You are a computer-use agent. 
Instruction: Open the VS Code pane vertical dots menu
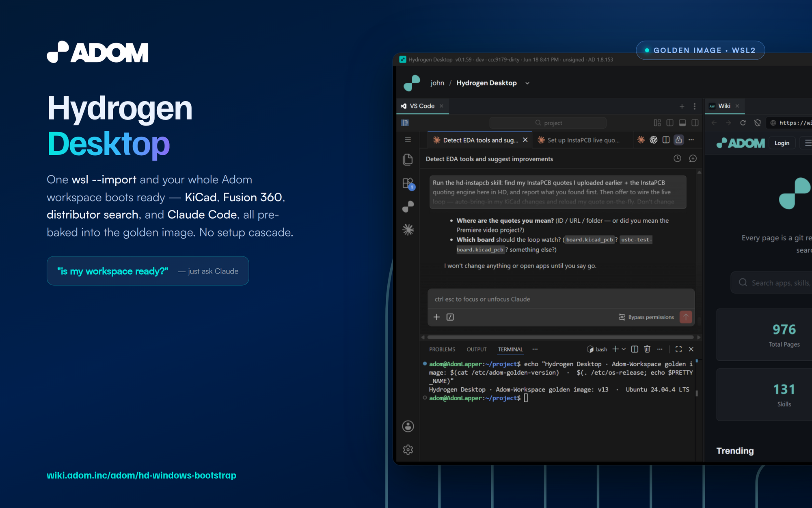click(695, 106)
